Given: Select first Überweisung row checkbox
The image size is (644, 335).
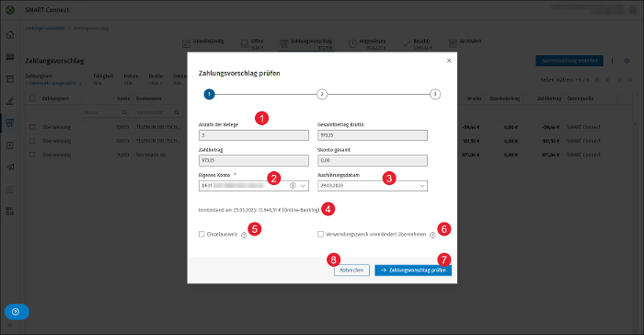Looking at the screenshot, I should (x=32, y=127).
